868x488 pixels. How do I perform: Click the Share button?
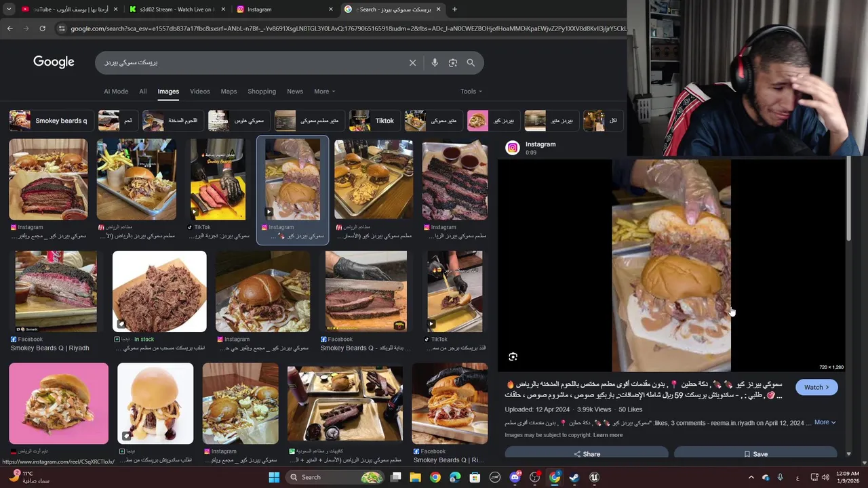pos(587,453)
